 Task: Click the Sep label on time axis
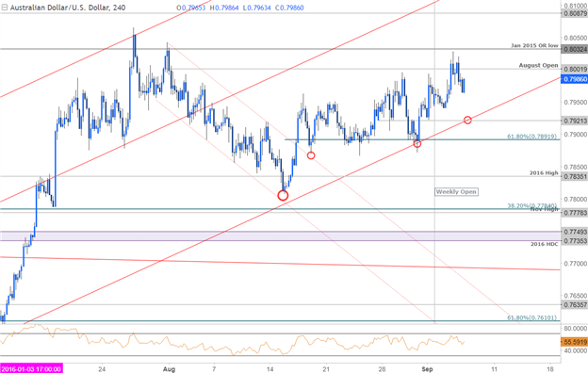click(427, 369)
